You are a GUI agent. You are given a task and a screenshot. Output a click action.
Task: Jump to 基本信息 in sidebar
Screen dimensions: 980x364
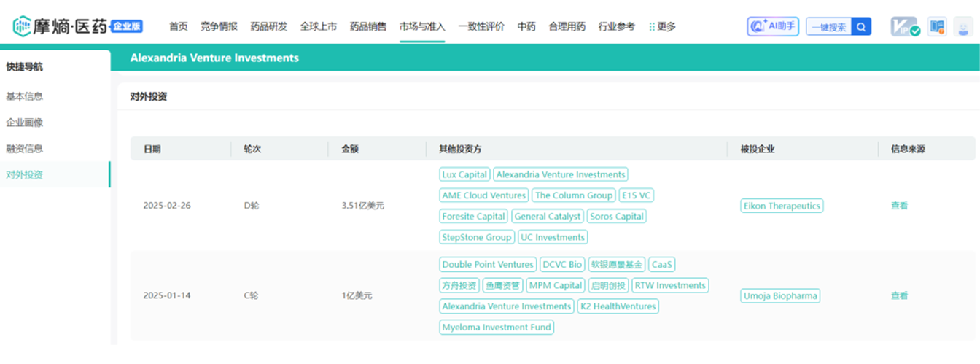pyautogui.click(x=25, y=96)
